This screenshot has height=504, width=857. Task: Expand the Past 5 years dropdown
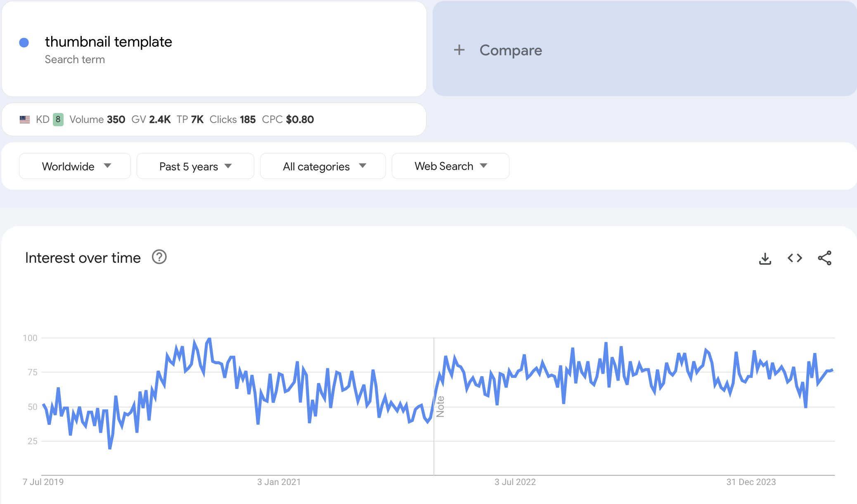coord(195,166)
